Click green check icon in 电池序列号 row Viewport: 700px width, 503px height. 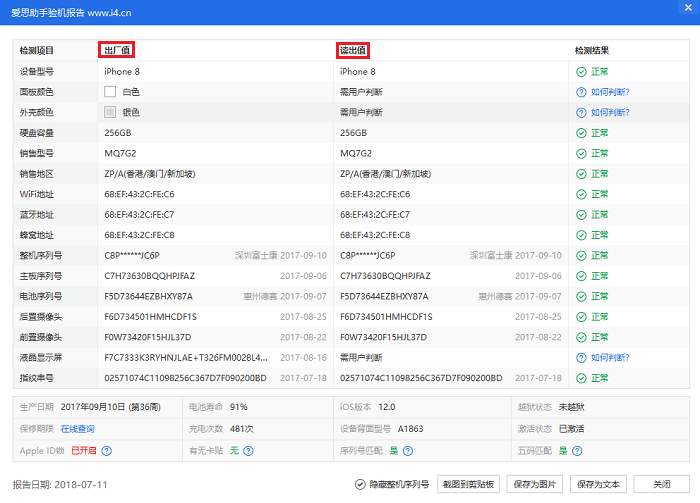(x=581, y=296)
